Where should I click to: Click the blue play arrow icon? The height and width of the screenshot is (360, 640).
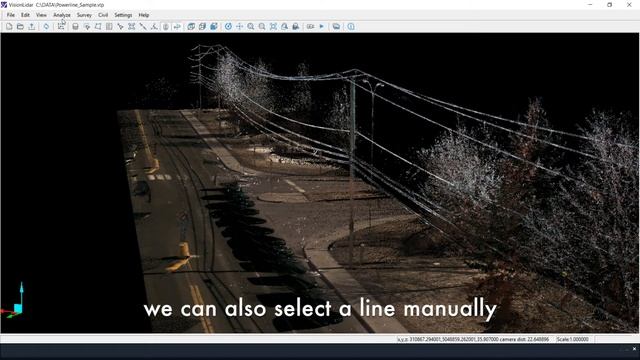(322, 27)
